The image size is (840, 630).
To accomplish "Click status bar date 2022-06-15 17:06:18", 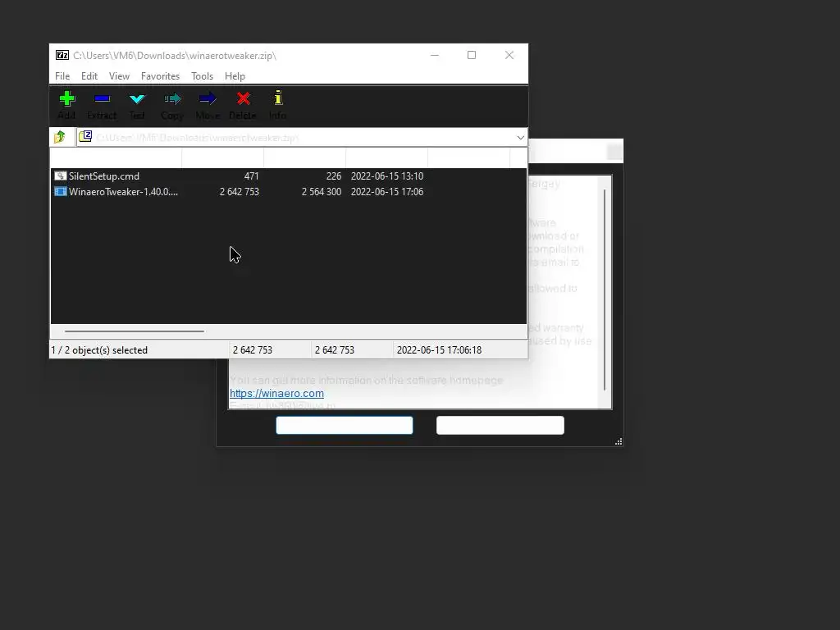I will pos(439,349).
